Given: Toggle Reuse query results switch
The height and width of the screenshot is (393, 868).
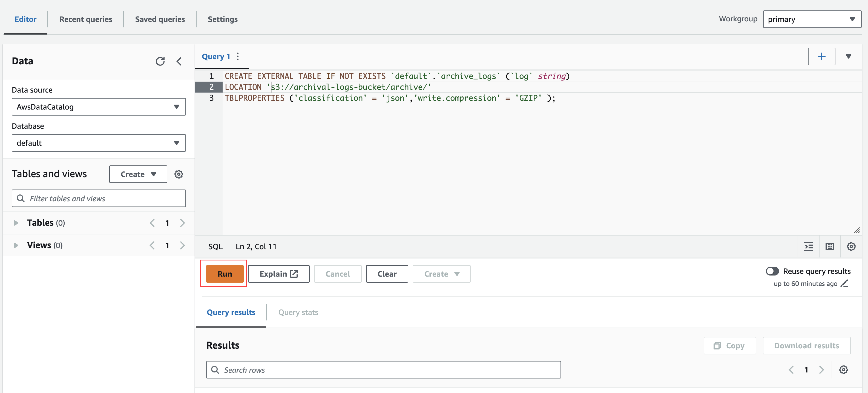Looking at the screenshot, I should point(772,271).
